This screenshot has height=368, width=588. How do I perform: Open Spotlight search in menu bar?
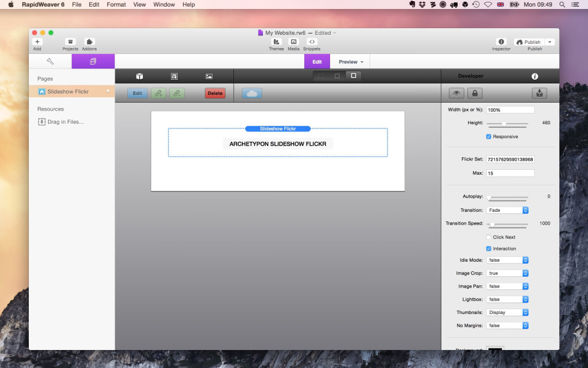(x=562, y=4)
